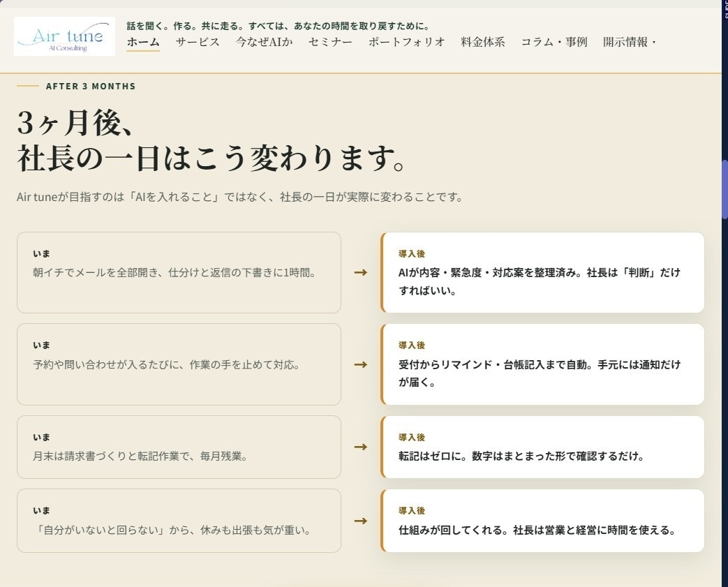Click the AFTER 3 MONTHS label
The height and width of the screenshot is (587, 728).
(91, 86)
